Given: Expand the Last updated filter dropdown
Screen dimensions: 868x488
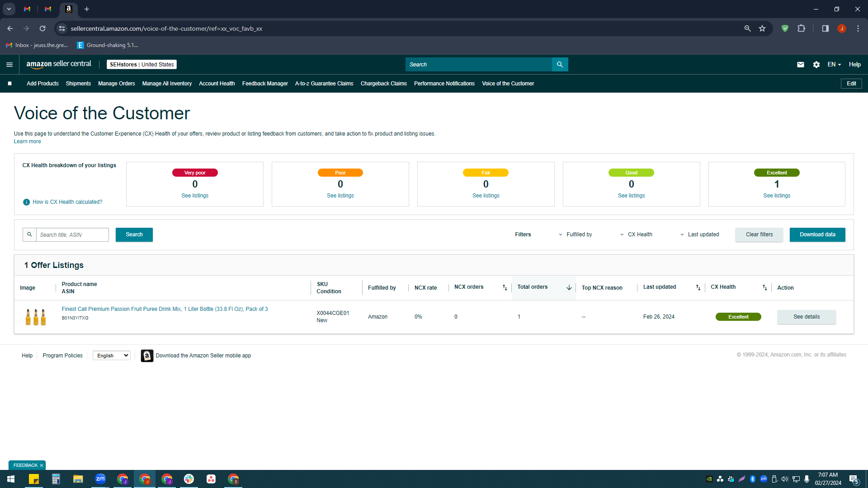Looking at the screenshot, I should click(699, 235).
